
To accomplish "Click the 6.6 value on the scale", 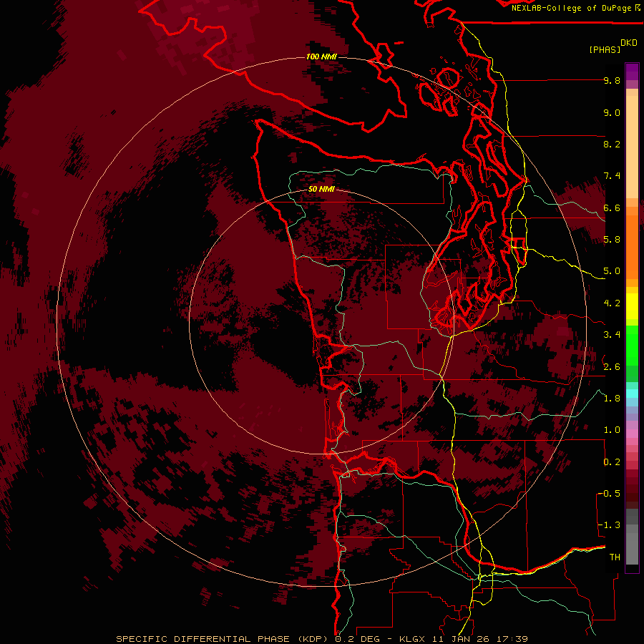I will pyautogui.click(x=612, y=208).
